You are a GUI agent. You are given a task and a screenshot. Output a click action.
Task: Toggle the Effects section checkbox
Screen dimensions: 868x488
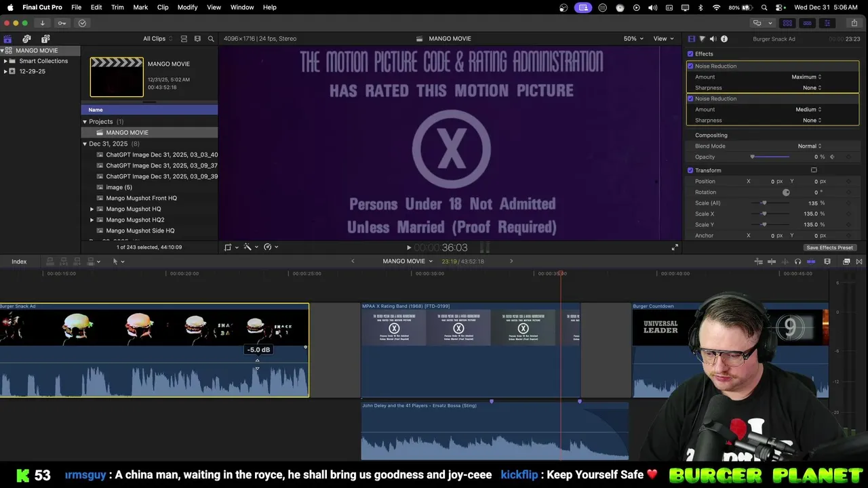[x=690, y=54]
